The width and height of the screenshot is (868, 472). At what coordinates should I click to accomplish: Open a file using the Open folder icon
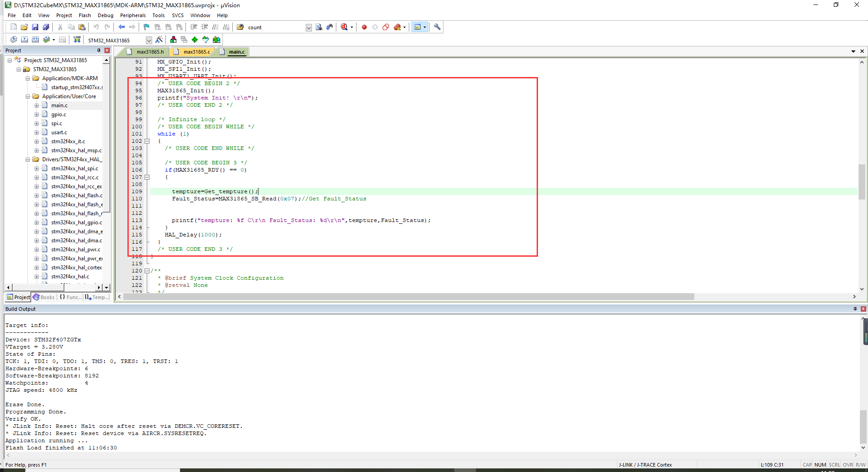(x=24, y=27)
